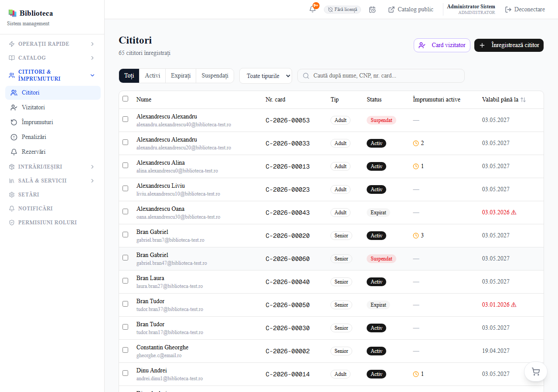Open Rezervări via its bell icon
The height and width of the screenshot is (392, 558).
14,152
